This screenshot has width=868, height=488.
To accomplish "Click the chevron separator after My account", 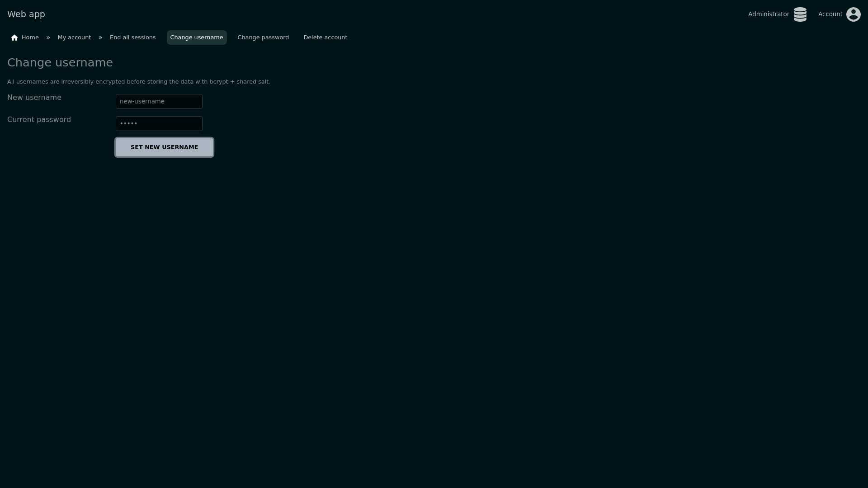I will [x=100, y=38].
